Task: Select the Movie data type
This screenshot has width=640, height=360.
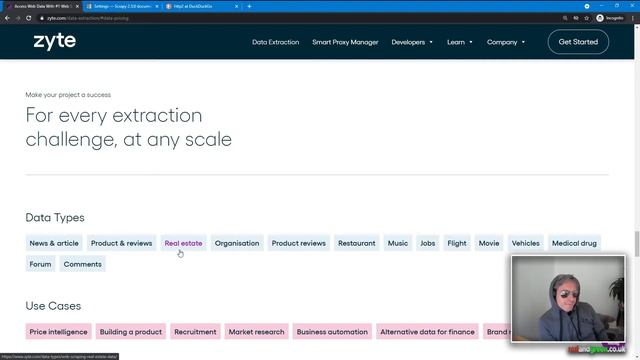Action: (x=489, y=243)
